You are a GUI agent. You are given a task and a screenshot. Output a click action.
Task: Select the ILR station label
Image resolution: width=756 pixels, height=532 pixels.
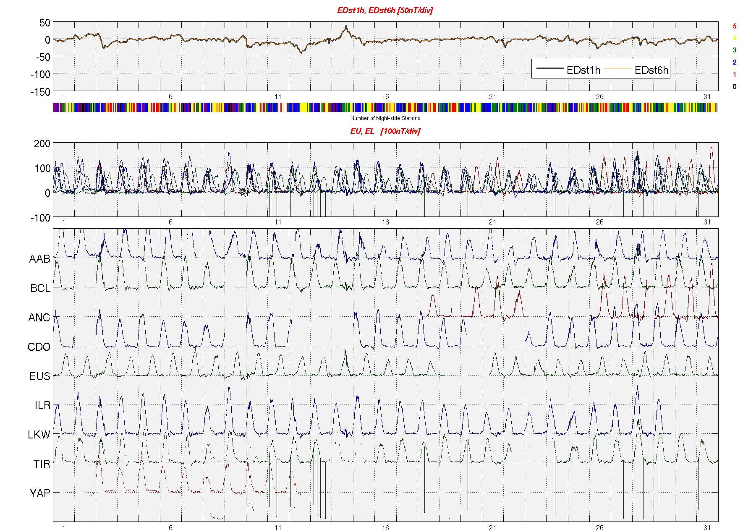pos(42,406)
